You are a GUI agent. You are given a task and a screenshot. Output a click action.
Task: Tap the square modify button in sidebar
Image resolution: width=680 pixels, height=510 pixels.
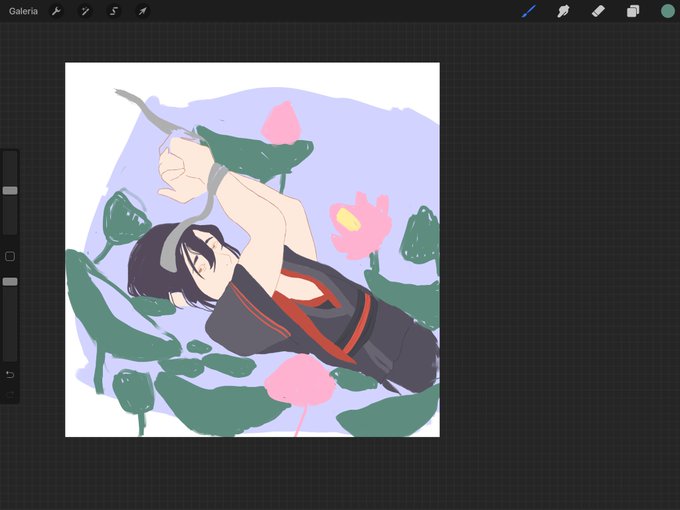pos(10,256)
